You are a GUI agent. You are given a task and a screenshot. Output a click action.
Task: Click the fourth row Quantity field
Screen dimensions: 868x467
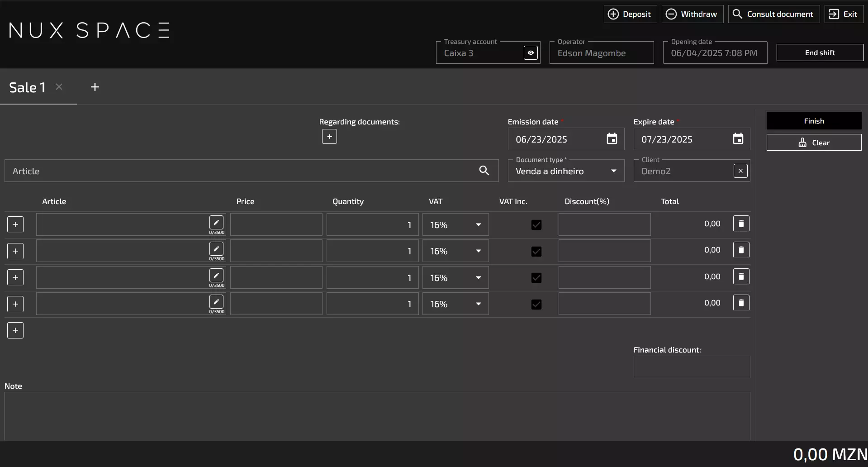pyautogui.click(x=373, y=304)
